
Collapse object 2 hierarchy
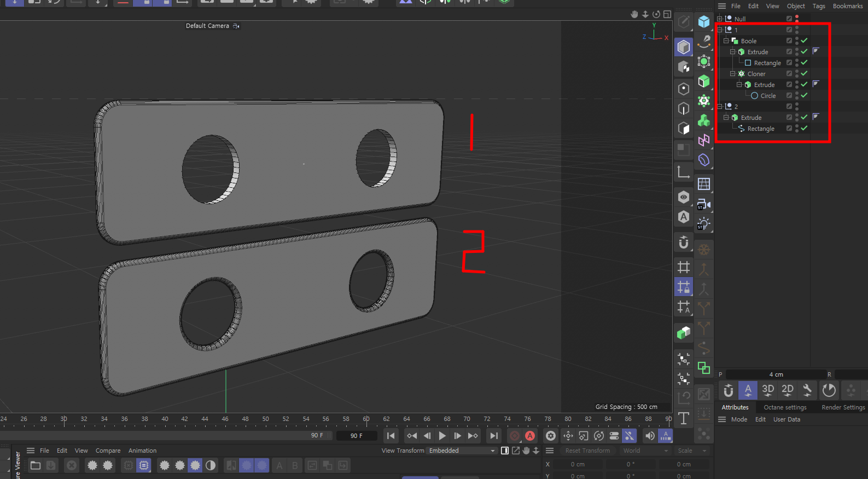[x=720, y=106]
